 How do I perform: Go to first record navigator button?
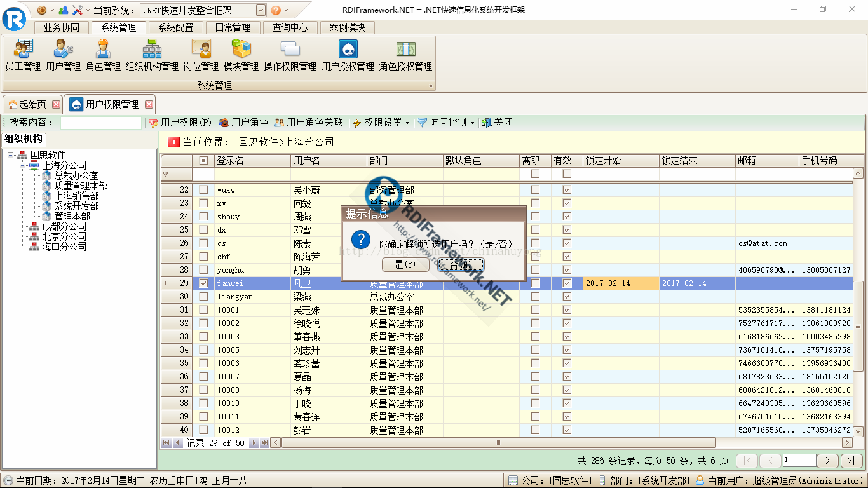166,443
